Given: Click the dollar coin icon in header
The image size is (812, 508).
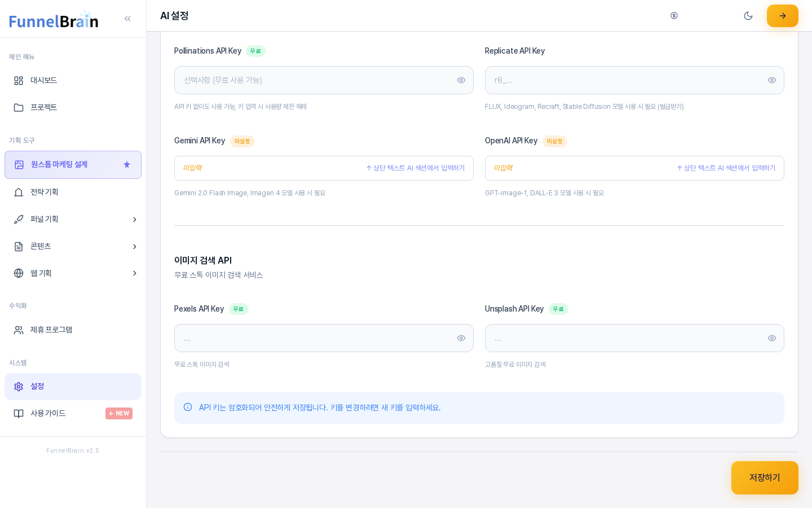Looking at the screenshot, I should point(674,16).
